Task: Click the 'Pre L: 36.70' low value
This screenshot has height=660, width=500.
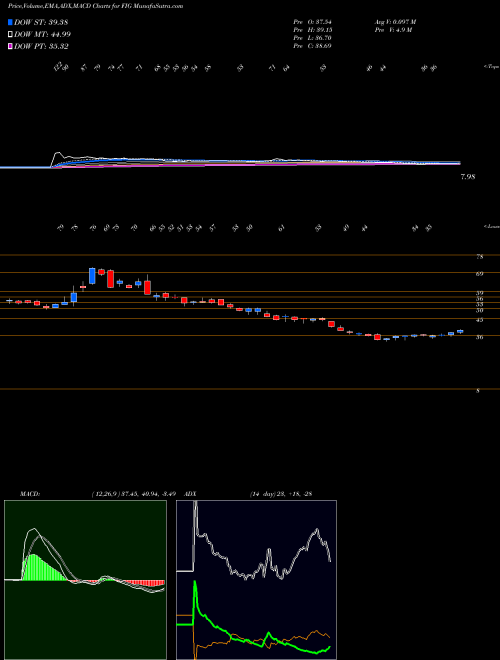Action: (x=312, y=38)
